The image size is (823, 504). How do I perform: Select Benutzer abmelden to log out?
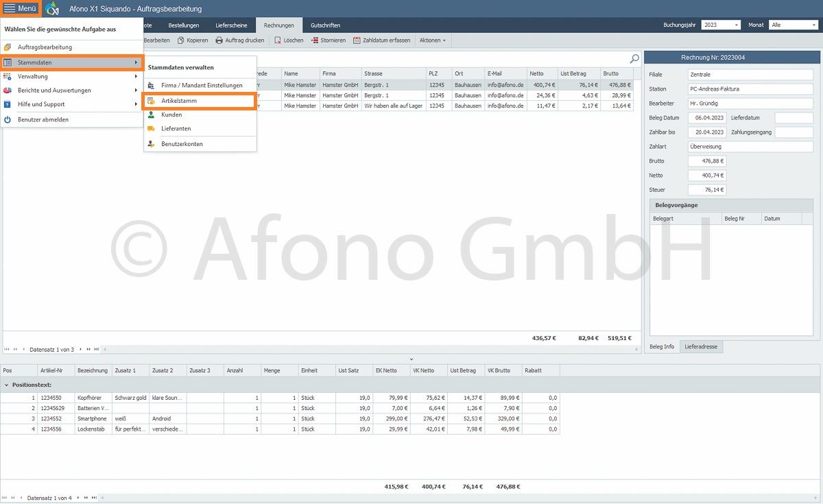tap(71, 119)
